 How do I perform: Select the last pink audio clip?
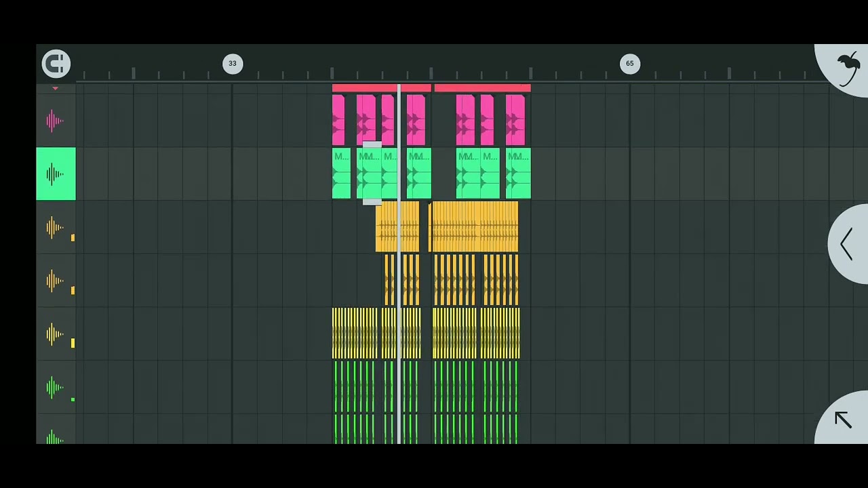[515, 120]
